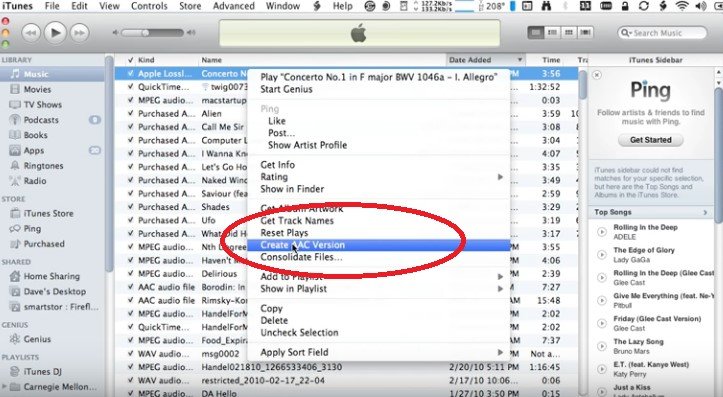Uncheck the msg0002 track checkbox
The image size is (723, 397).
click(131, 354)
